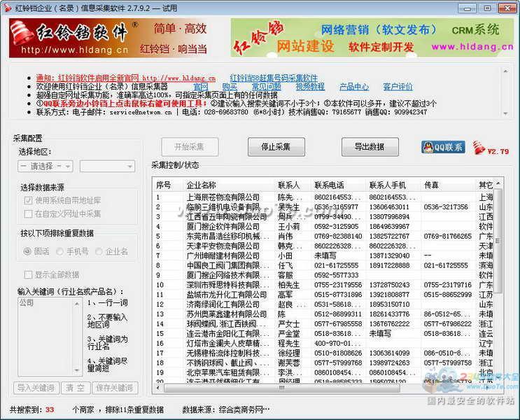The image size is (520, 420).
Task: Click the red bell icon beside V2.79
Action: (x=479, y=148)
